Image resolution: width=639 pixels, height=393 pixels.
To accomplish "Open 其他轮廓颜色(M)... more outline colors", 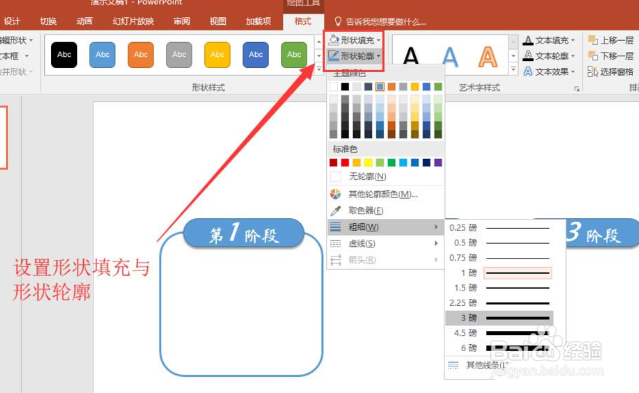I will (385, 194).
